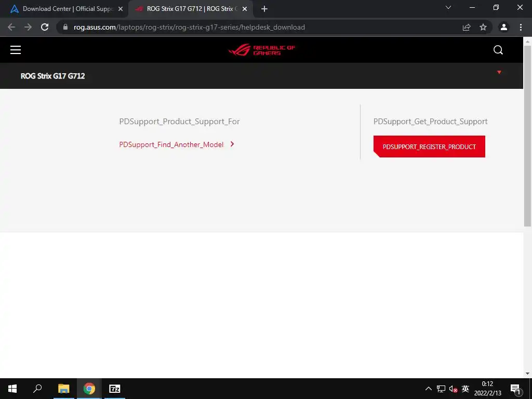Click the ROG Strix G17 G712 heading
Screen dimensions: 532x399
point(52,76)
